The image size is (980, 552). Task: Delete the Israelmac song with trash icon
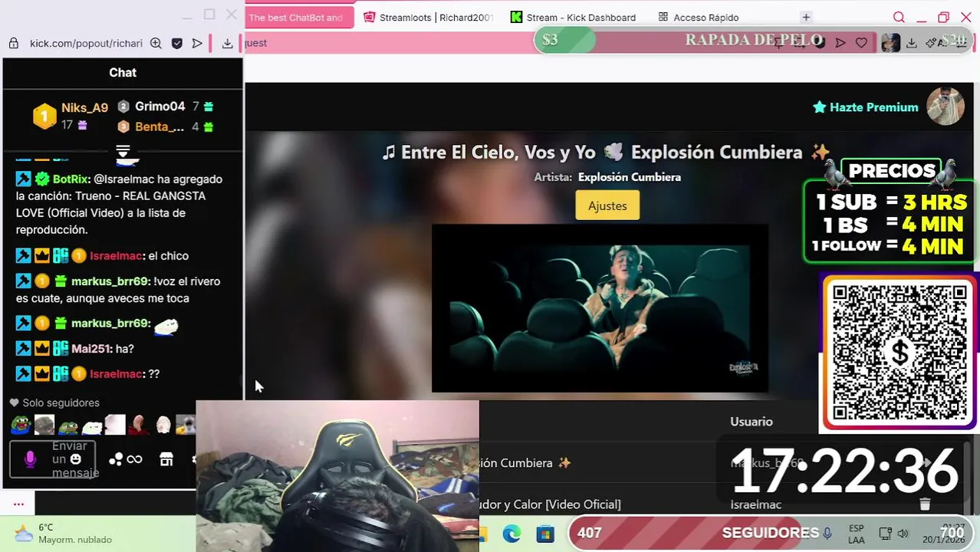tap(925, 504)
